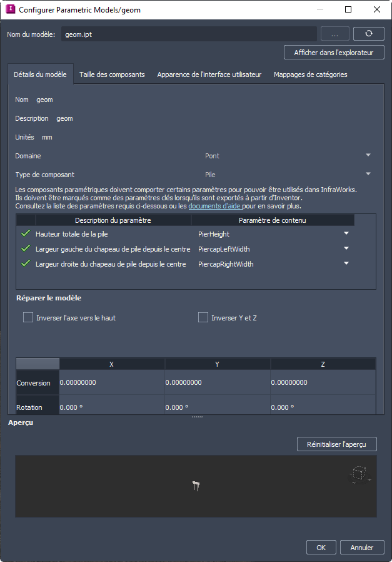Screen dimensions: 392x562
Task: Switch to Taille des composants tab
Action: (112, 74)
